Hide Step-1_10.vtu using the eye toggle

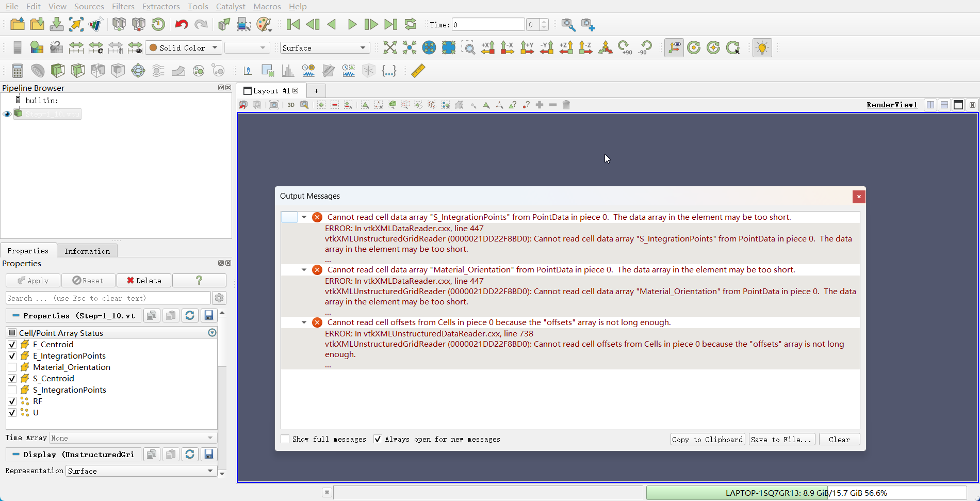coord(7,114)
